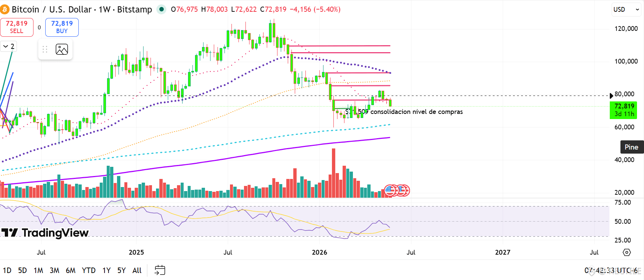Open the timezone menu at the UTC-6 clock
Viewport: 644px width, 280px height.
coord(611,270)
